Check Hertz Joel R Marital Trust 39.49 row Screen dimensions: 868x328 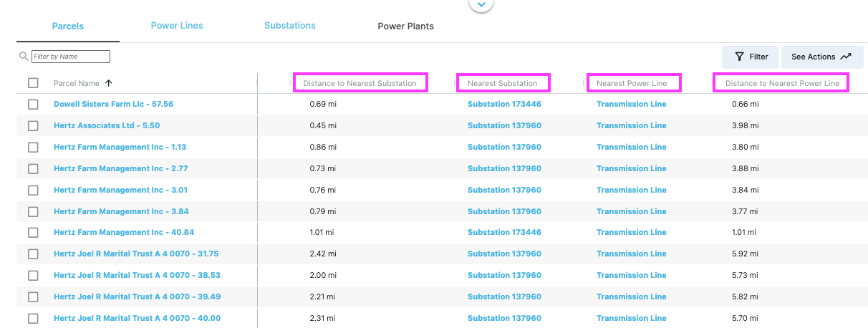tap(33, 297)
